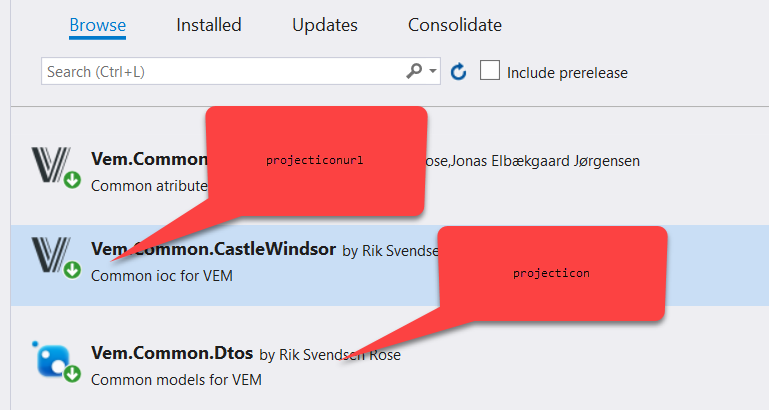Viewport: 769px width, 410px height.
Task: Click the Vem.Common package logo icon
Action: click(48, 163)
